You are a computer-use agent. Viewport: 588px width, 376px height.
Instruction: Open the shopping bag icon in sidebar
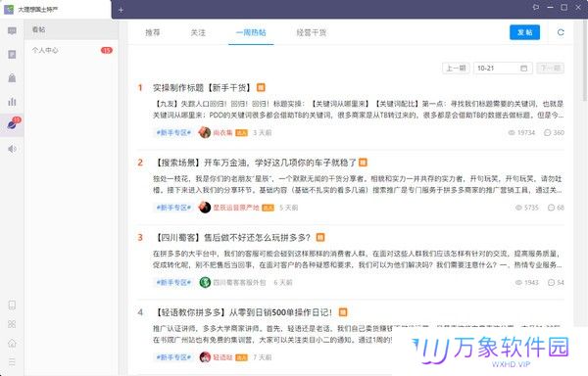pyautogui.click(x=12, y=78)
